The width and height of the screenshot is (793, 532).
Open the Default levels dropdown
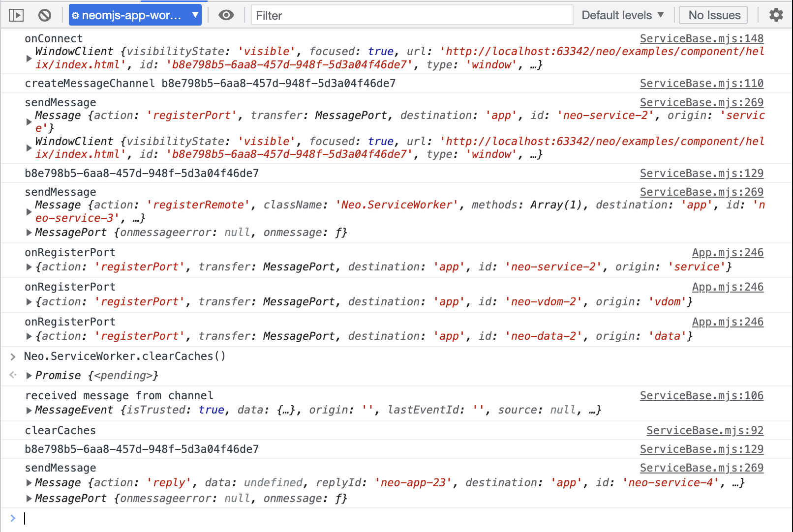623,15
